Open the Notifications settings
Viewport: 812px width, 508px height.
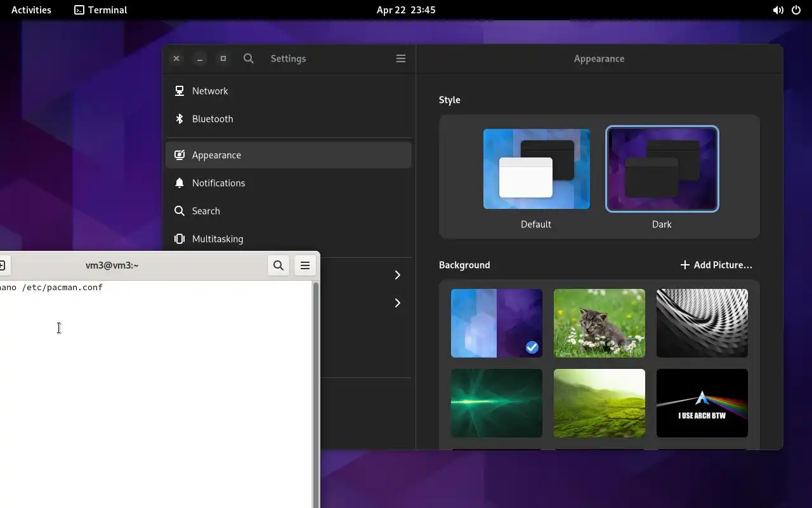pyautogui.click(x=289, y=183)
